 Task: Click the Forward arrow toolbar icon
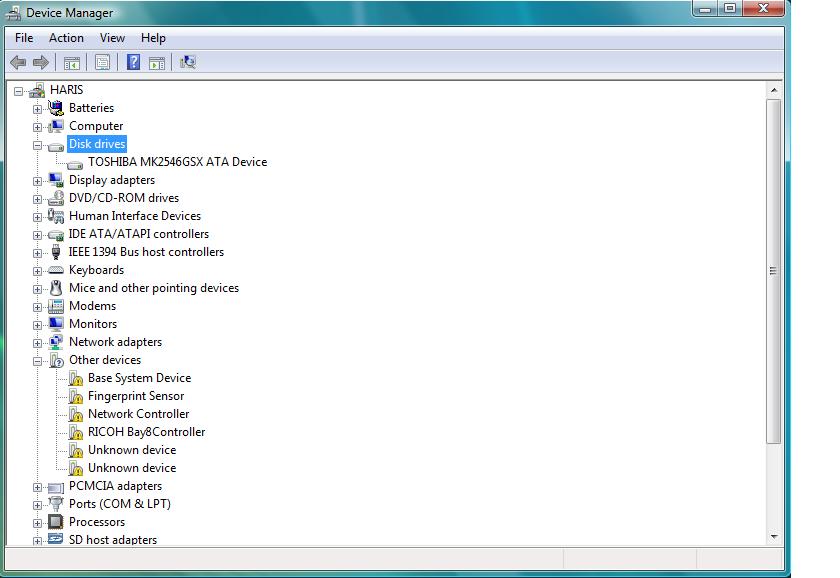[x=41, y=62]
